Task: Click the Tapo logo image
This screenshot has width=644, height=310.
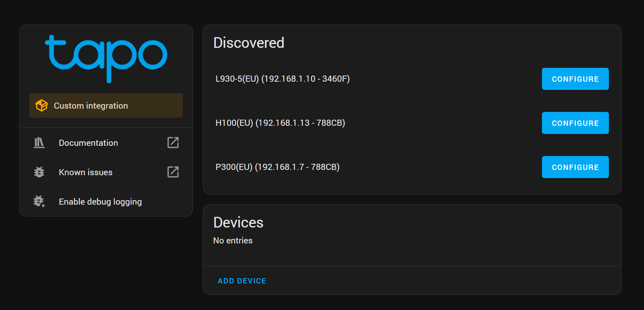Action: pyautogui.click(x=106, y=59)
